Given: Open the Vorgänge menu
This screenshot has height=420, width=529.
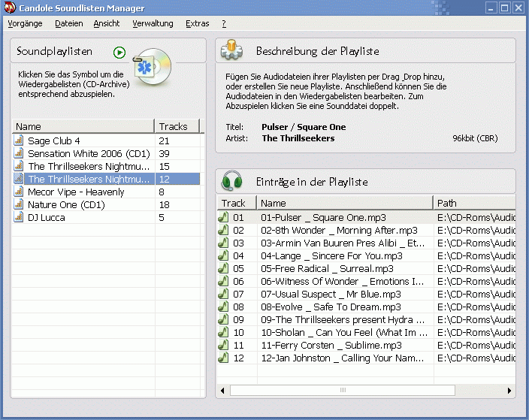Looking at the screenshot, I should [25, 23].
